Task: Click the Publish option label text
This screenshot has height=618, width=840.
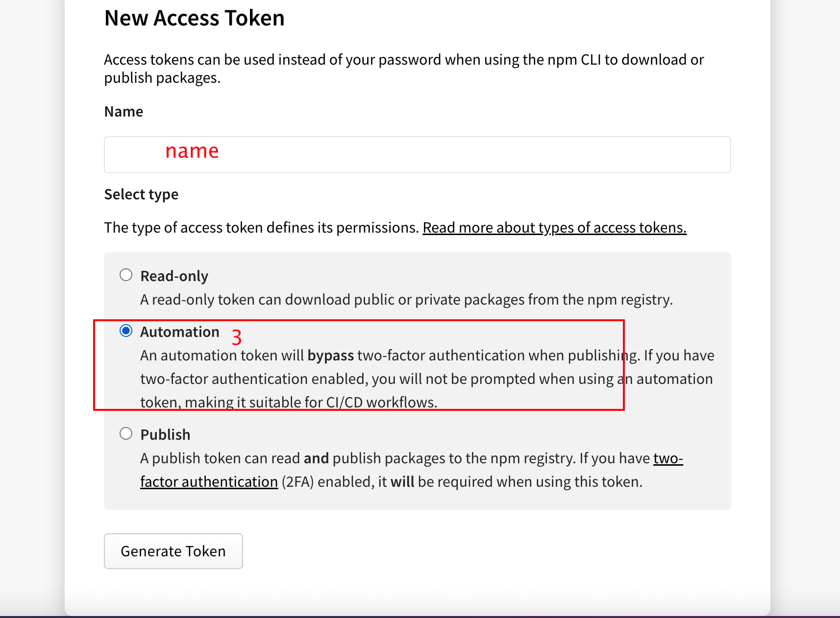Action: click(x=165, y=435)
